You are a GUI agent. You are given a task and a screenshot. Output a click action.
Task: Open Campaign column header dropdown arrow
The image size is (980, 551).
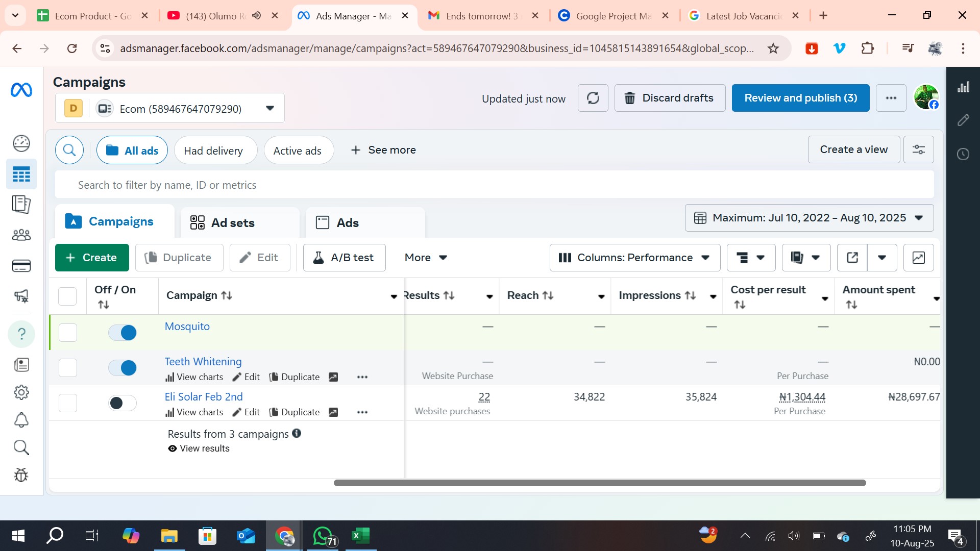click(x=394, y=296)
